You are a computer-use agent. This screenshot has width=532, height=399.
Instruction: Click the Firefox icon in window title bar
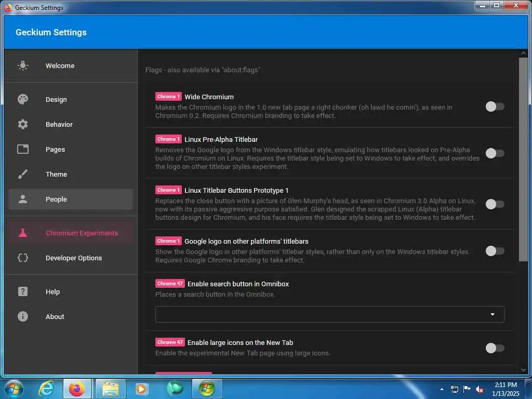point(8,7)
